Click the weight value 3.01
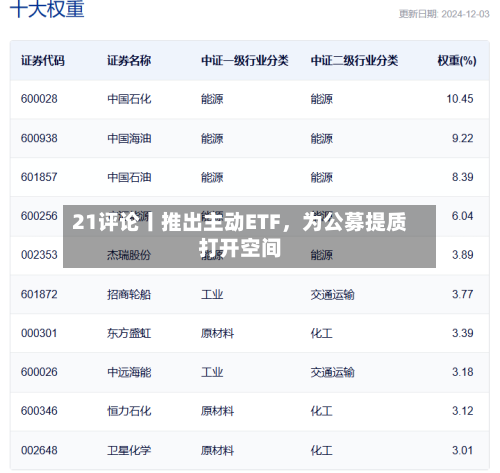Image resolution: width=500 pixels, height=473 pixels. (x=462, y=450)
